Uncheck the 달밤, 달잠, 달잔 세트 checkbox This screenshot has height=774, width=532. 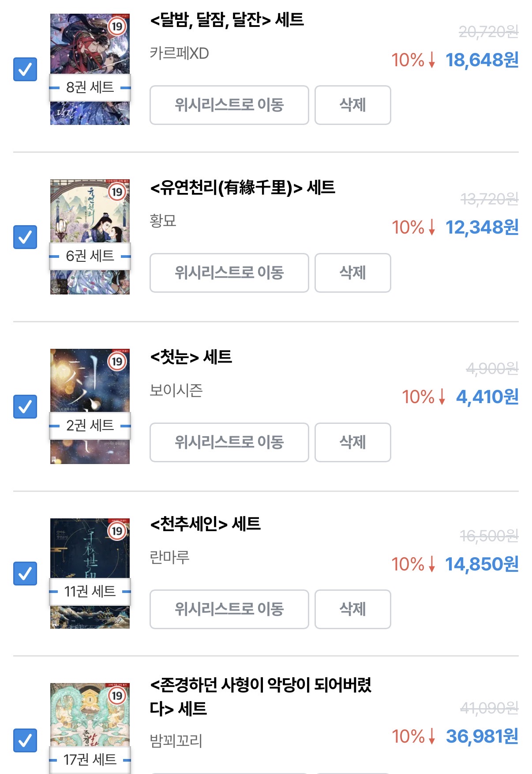(25, 69)
